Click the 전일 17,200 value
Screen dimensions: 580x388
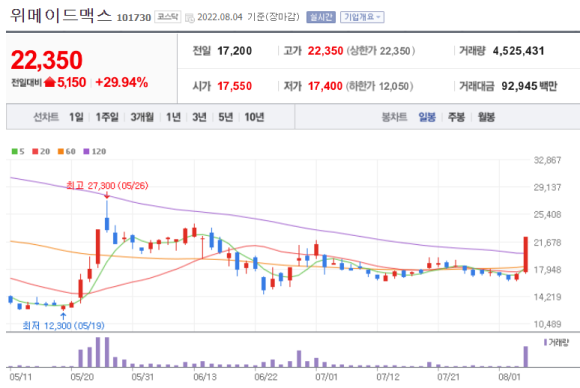point(235,51)
